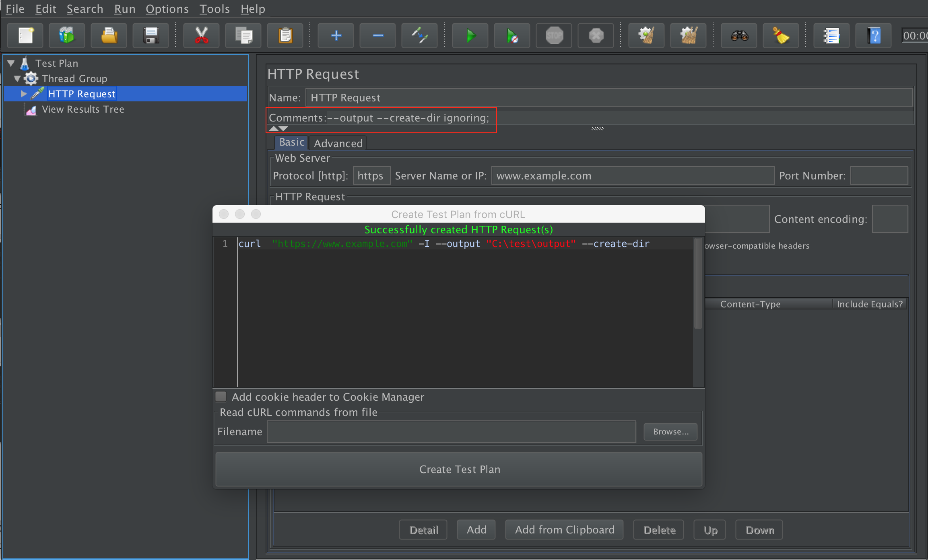Select the View Results Tree item

84,109
